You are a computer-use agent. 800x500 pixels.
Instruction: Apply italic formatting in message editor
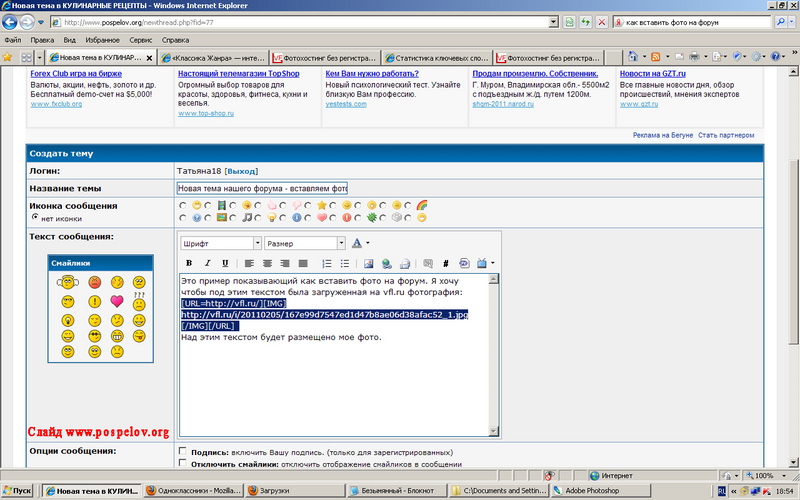(x=207, y=263)
